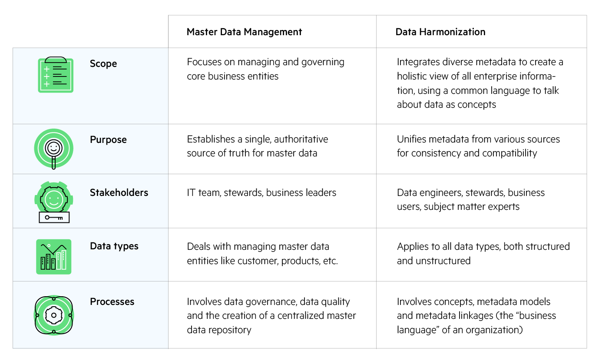Viewport: 602px width, 364px height.
Task: Click the Data types row label
Action: point(114,246)
